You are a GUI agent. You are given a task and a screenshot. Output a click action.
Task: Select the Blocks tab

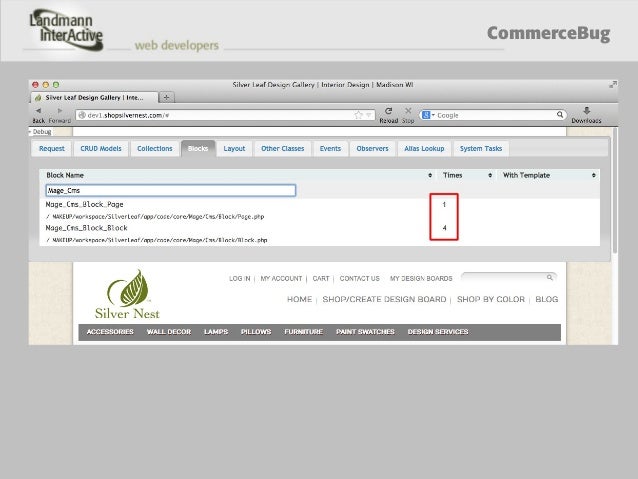click(x=198, y=149)
